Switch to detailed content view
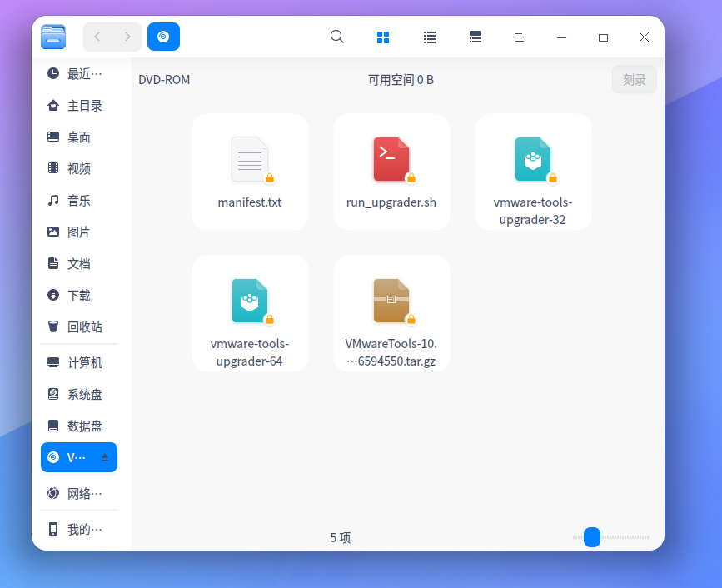 475,37
